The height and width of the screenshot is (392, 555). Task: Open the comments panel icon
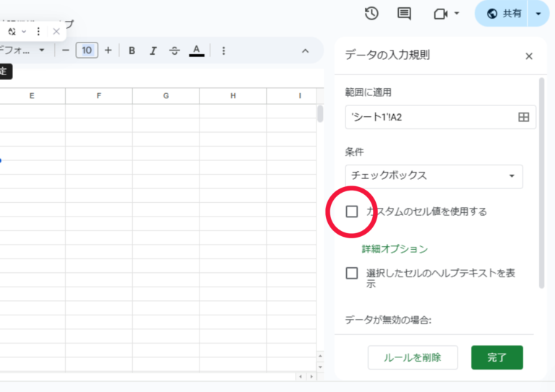404,14
